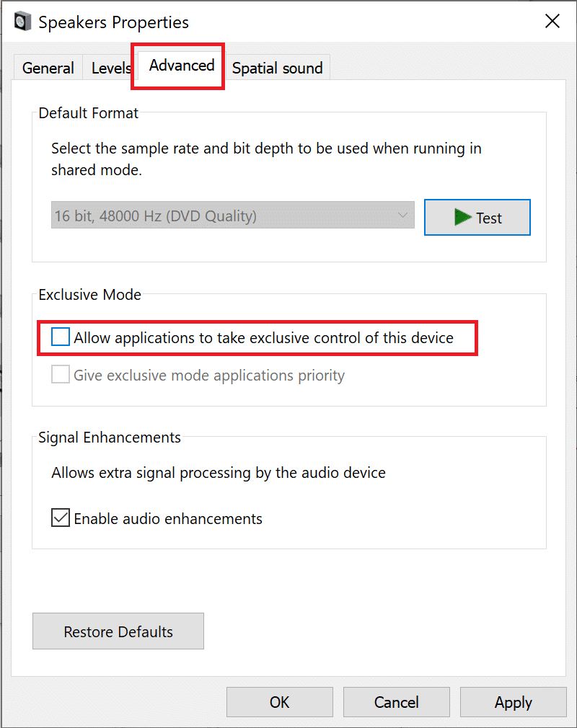Uncheck Enable audio enhancements
The height and width of the screenshot is (728, 577).
click(x=61, y=518)
